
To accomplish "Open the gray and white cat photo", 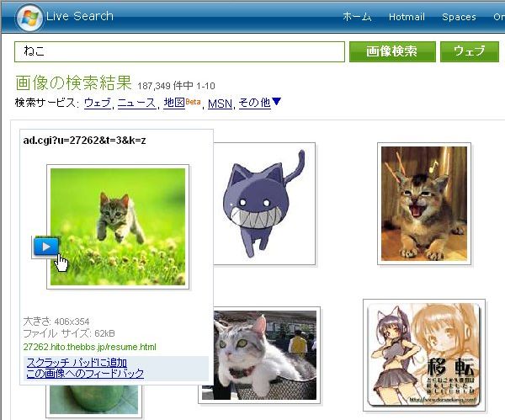I will click(x=259, y=355).
